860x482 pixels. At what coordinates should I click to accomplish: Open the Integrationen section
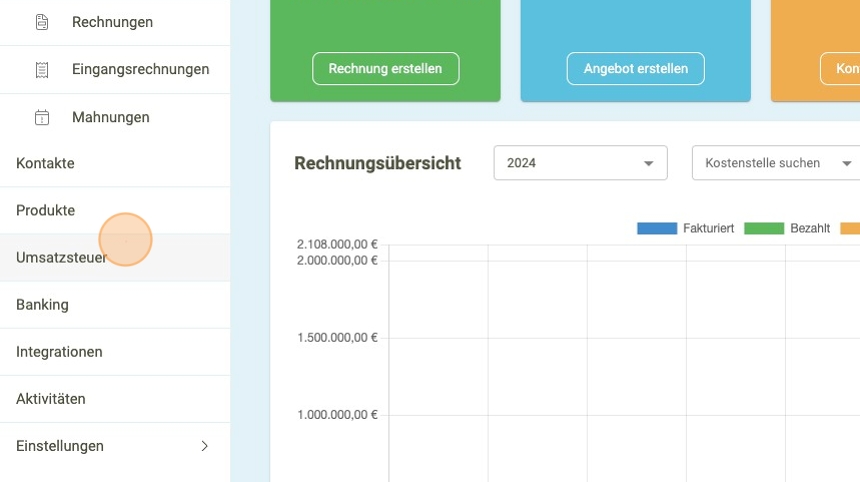pos(115,352)
